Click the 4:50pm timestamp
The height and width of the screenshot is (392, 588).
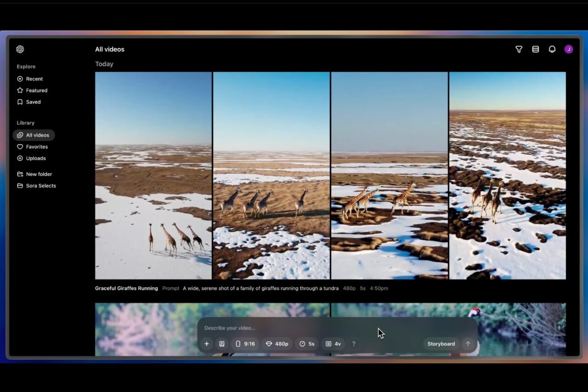pyautogui.click(x=379, y=289)
